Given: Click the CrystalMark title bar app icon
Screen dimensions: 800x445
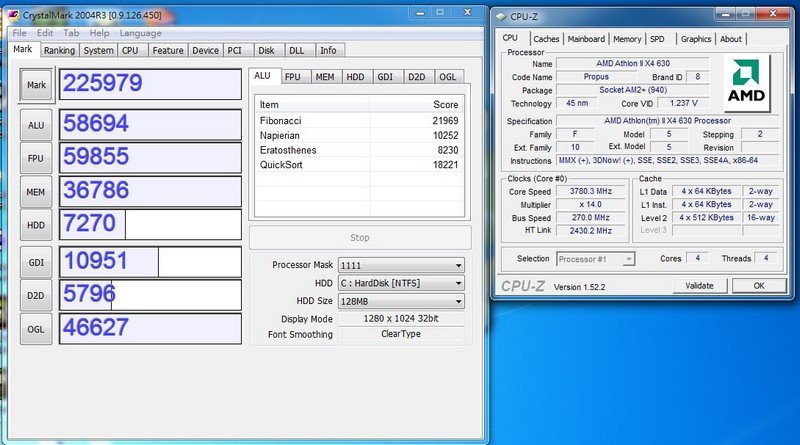Looking at the screenshot, I should coord(13,15).
